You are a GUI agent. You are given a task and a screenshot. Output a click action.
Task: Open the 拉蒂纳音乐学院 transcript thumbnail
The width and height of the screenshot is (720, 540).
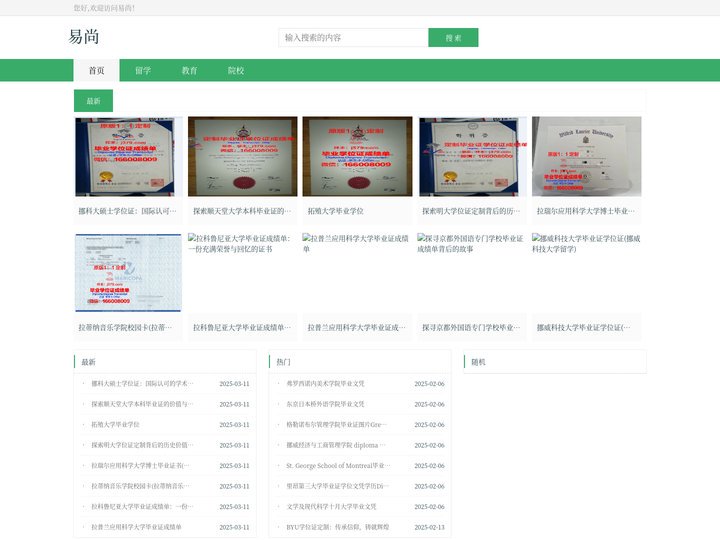128,273
